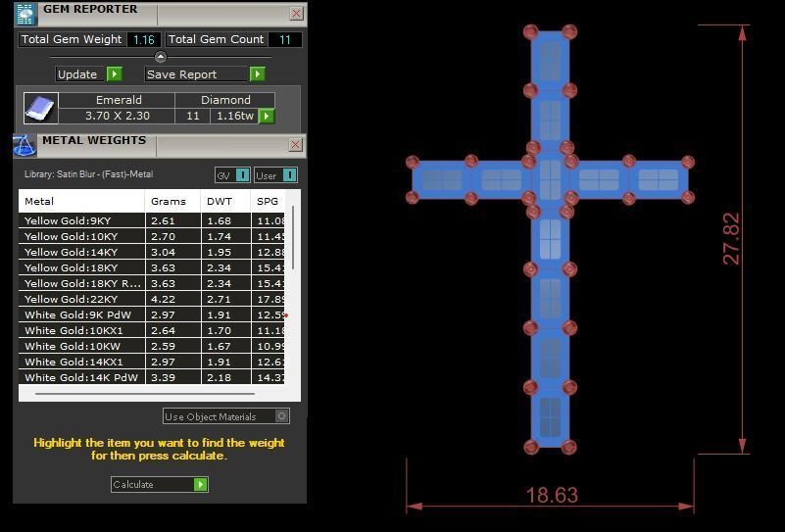Image resolution: width=785 pixels, height=532 pixels.
Task: Click the 18.63 width dimension label
Action: click(x=552, y=496)
